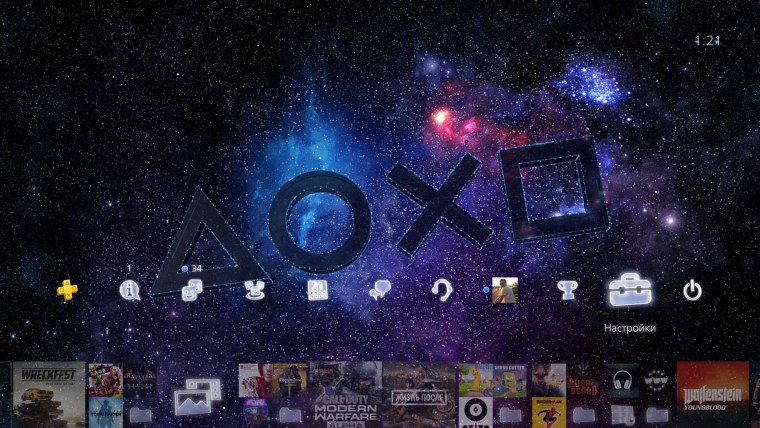Click the clock in top-right corner
This screenshot has width=760, height=428.
pyautogui.click(x=707, y=41)
